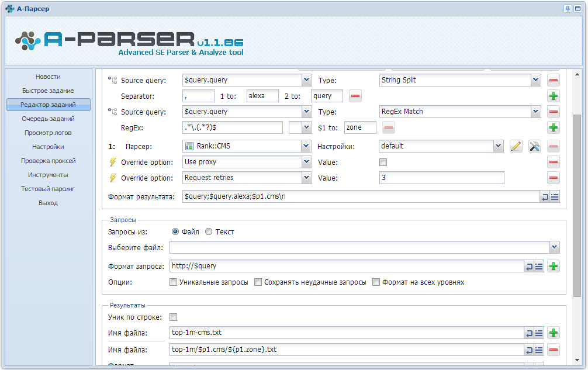This screenshot has height=370, width=588.
Task: Open the Rank::CMS parser dropdown
Action: pos(306,146)
